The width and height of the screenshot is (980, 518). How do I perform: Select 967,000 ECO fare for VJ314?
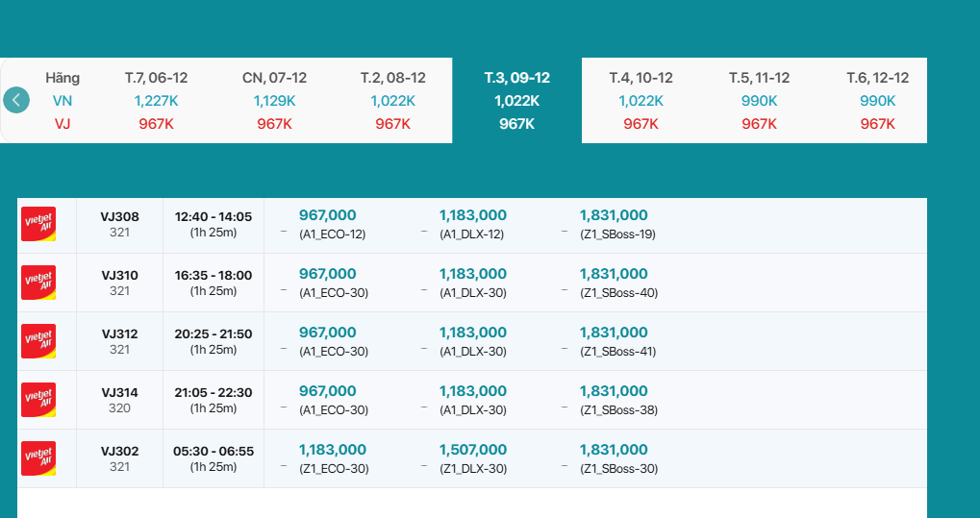point(328,392)
